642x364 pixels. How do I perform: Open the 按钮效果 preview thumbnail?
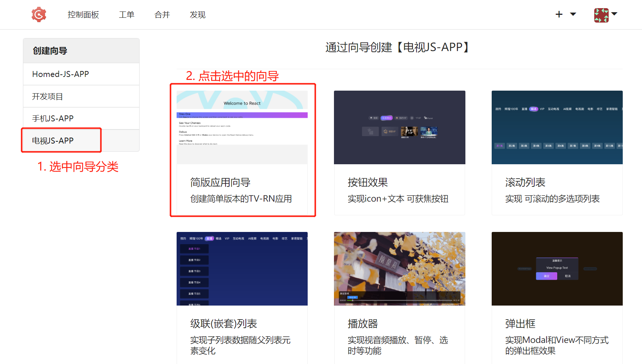point(399,127)
